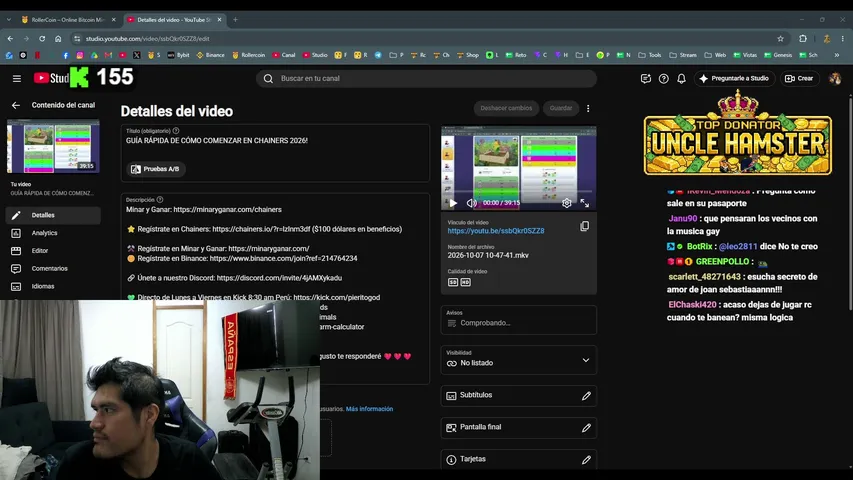Click the Guardar button
The width and height of the screenshot is (853, 480).
pos(561,108)
